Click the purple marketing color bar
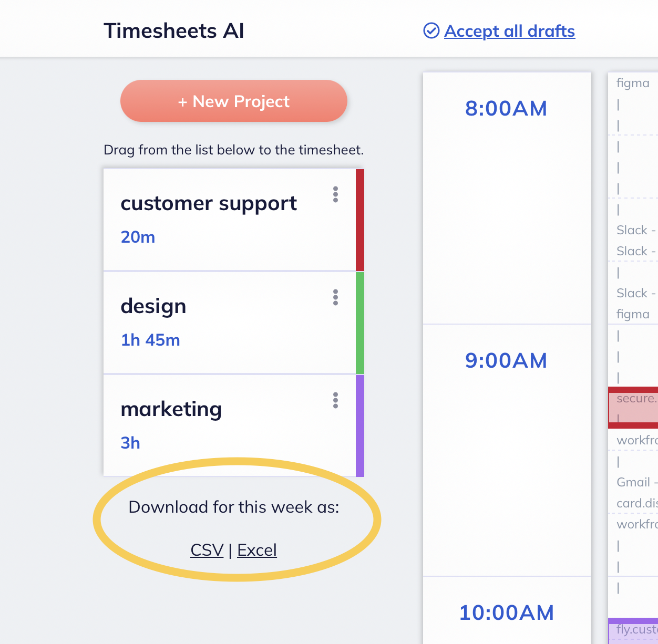 360,425
